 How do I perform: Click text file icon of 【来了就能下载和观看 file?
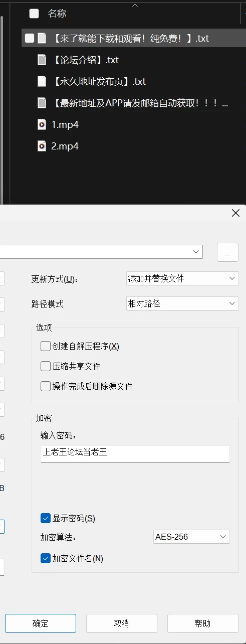click(x=42, y=38)
